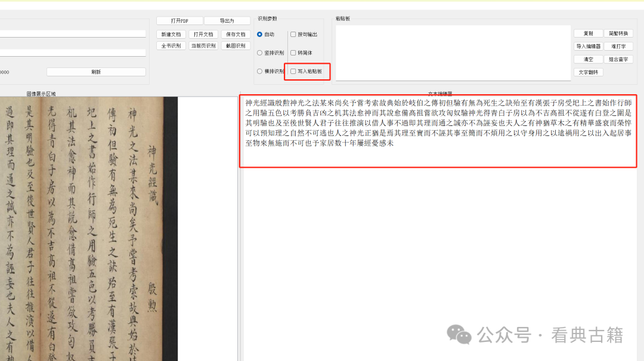Launch screenshot recognition 截图识别
The width and height of the screenshot is (644, 361).
235,45
